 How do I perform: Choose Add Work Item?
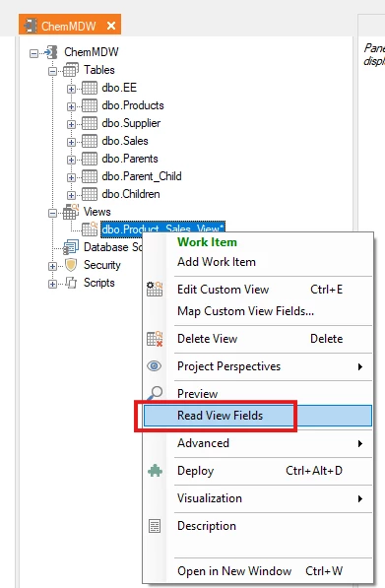click(x=217, y=262)
